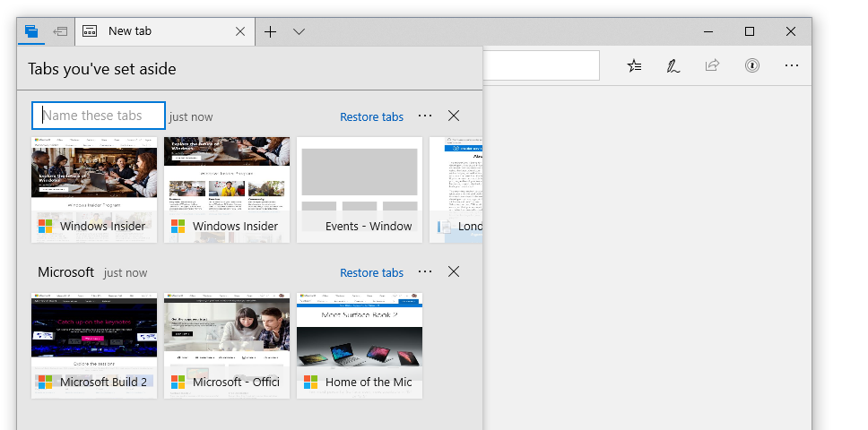Remove the Microsoft group of tabs

click(x=454, y=272)
